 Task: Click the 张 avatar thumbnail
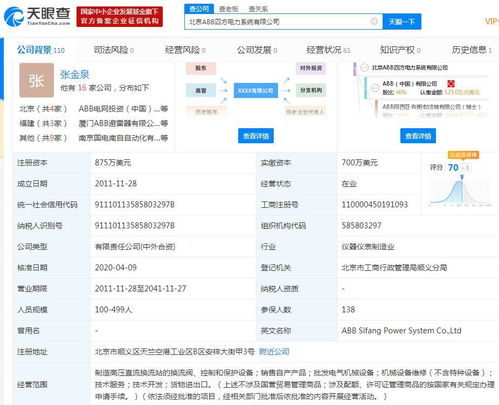coord(36,80)
